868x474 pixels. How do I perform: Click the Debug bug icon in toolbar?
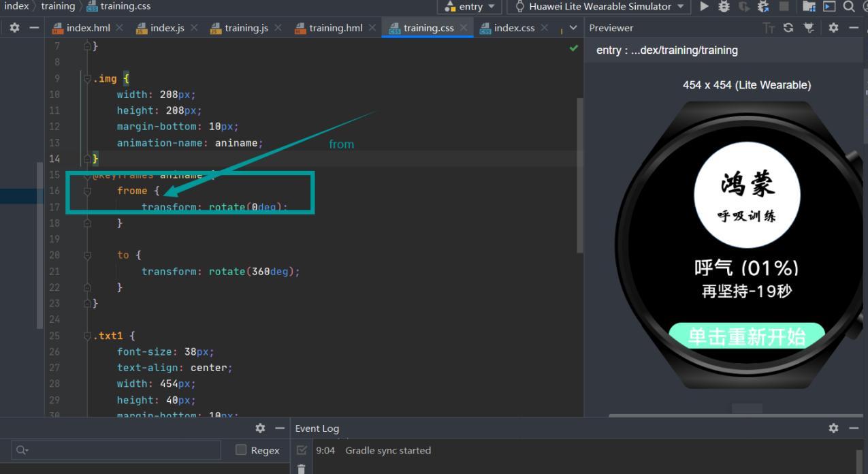click(x=724, y=7)
